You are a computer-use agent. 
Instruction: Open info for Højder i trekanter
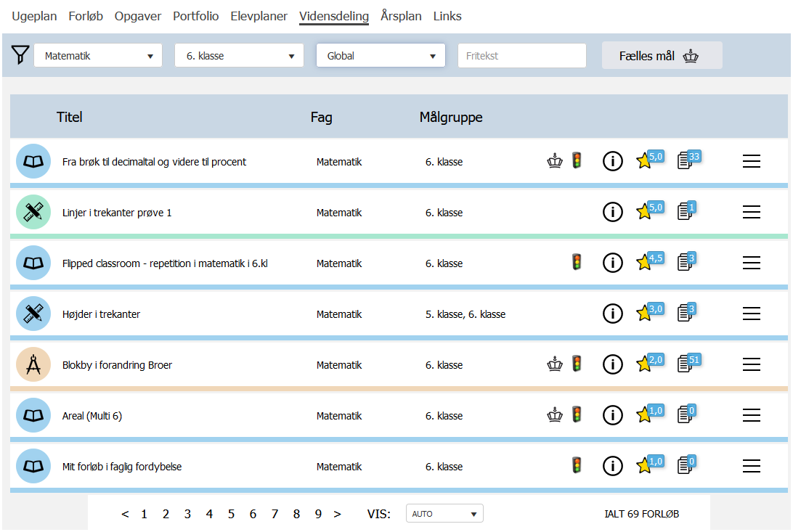[612, 314]
